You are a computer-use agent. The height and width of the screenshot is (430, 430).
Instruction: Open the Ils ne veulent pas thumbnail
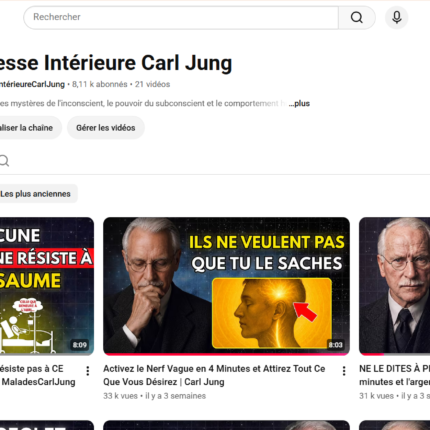226,286
